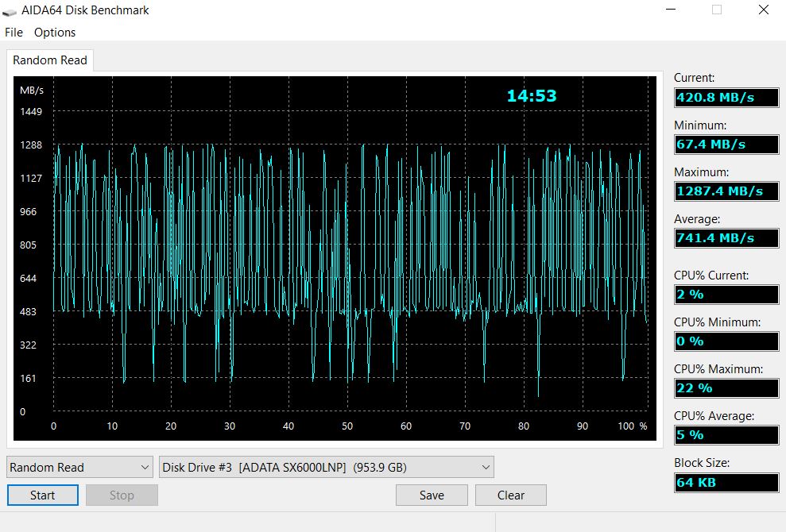The height and width of the screenshot is (532, 786).
Task: Minimize the AIDA64 Disk Benchmark window
Action: [x=670, y=10]
